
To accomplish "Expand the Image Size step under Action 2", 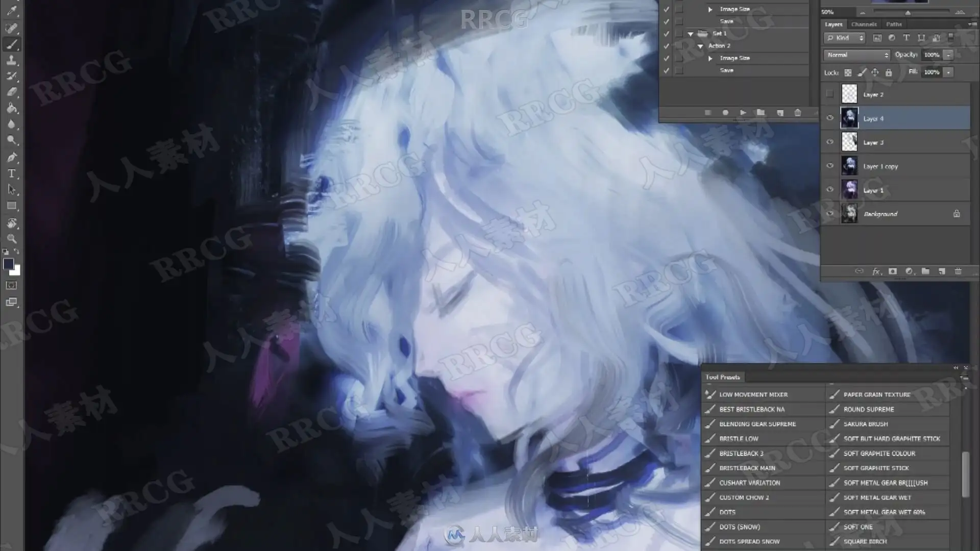I will tap(710, 58).
